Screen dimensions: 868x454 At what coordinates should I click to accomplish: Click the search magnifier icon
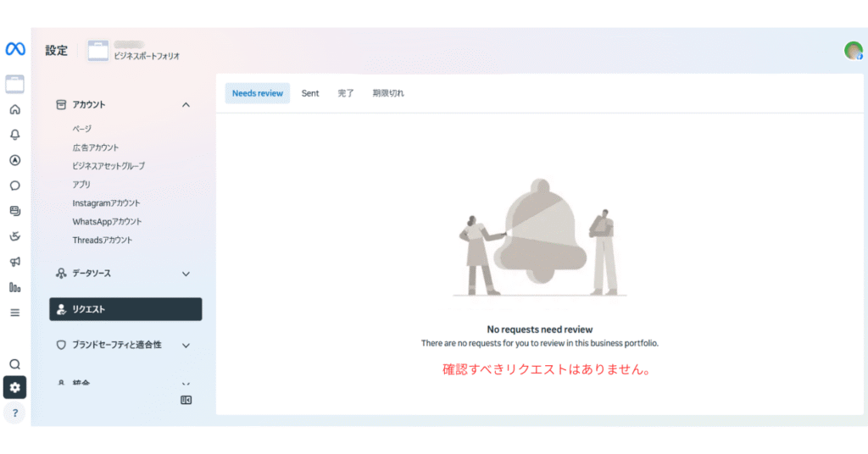[x=15, y=364]
